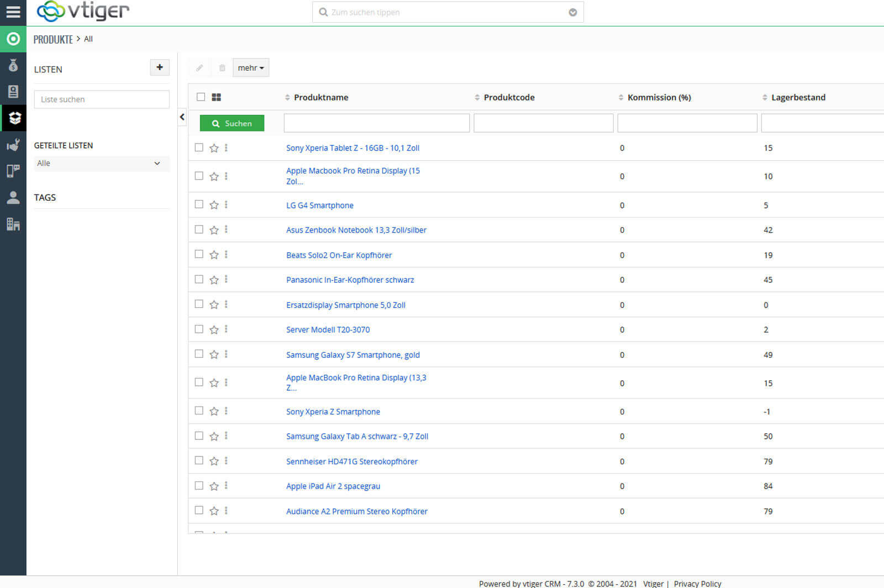The width and height of the screenshot is (884, 588).
Task: Click the person silhouette sidebar icon
Action: (13, 197)
